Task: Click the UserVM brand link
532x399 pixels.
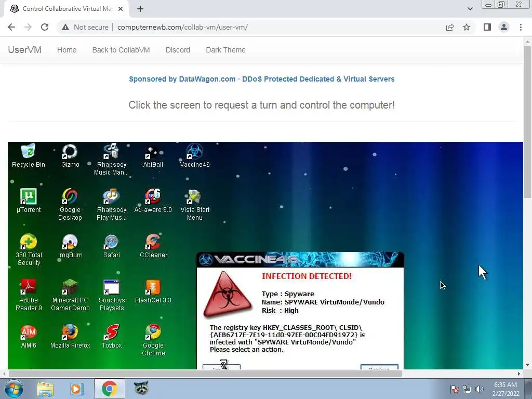Action: point(24,50)
